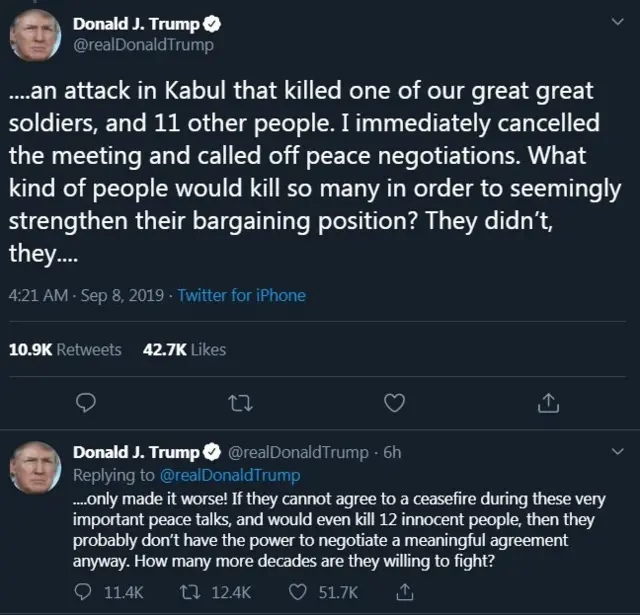Click the 6h timestamp on reply tweet
640x615 pixels.
pos(392,452)
